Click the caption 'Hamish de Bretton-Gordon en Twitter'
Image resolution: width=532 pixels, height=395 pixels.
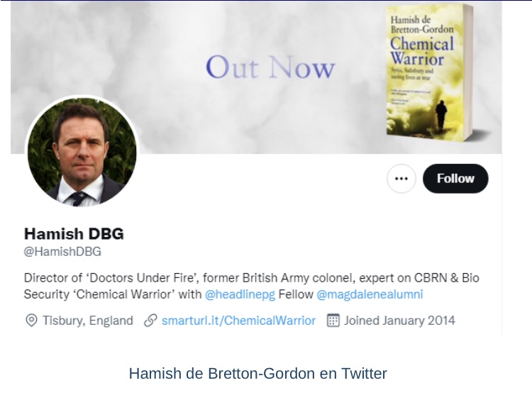click(258, 373)
